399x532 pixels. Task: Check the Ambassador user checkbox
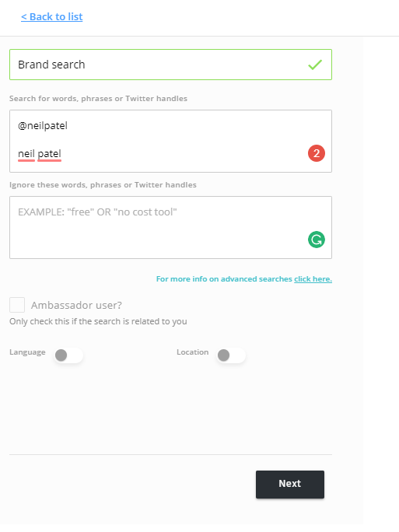tap(17, 305)
